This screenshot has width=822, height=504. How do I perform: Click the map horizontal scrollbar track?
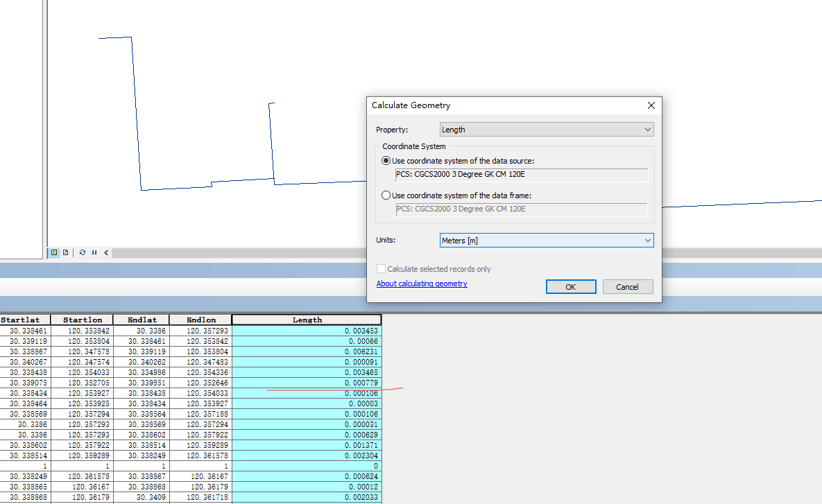(236, 253)
